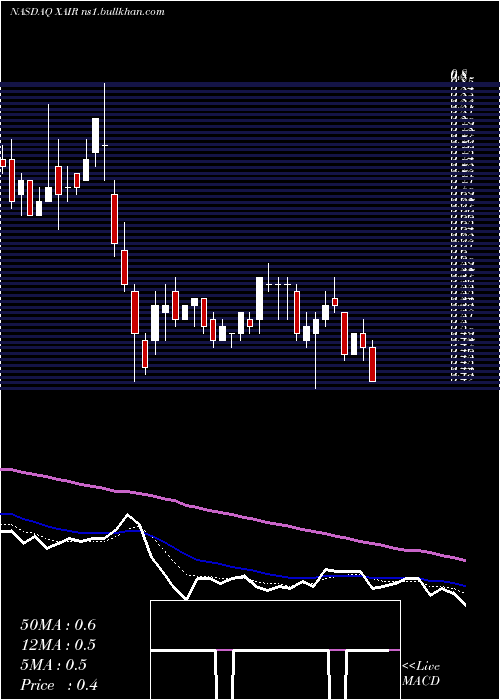Click the <<Live MACD label
Image resolution: width=500 pixels, height=700 pixels.
coord(421,673)
